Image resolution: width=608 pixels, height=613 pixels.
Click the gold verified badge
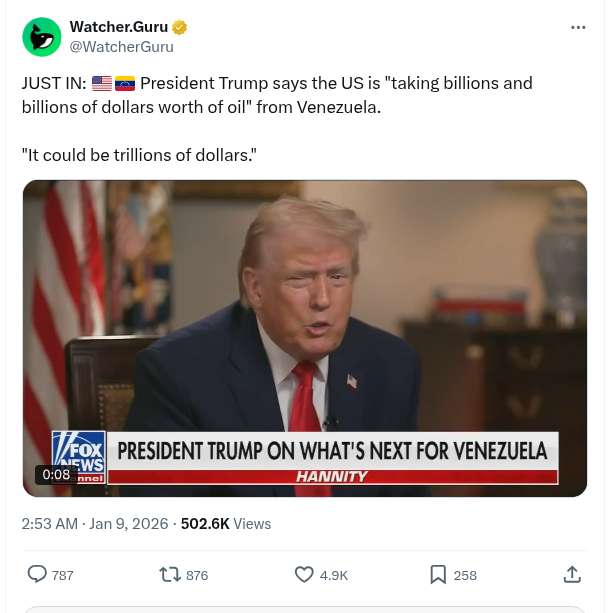180,27
